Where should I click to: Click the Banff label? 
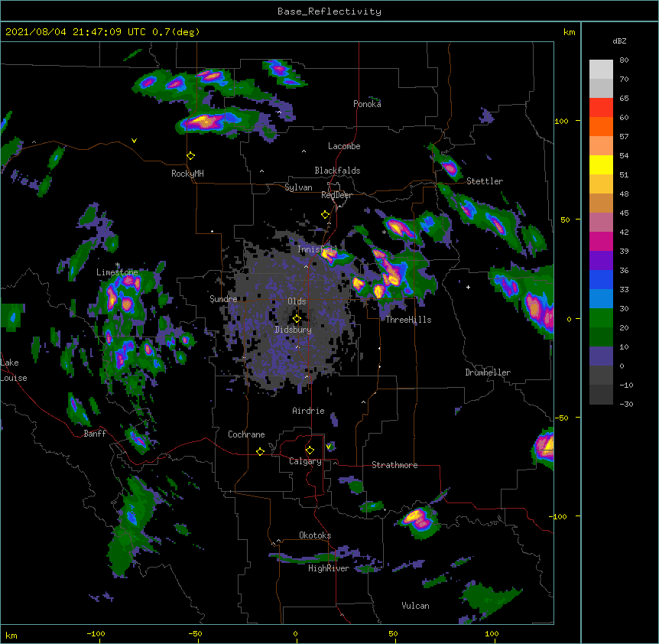pyautogui.click(x=95, y=434)
